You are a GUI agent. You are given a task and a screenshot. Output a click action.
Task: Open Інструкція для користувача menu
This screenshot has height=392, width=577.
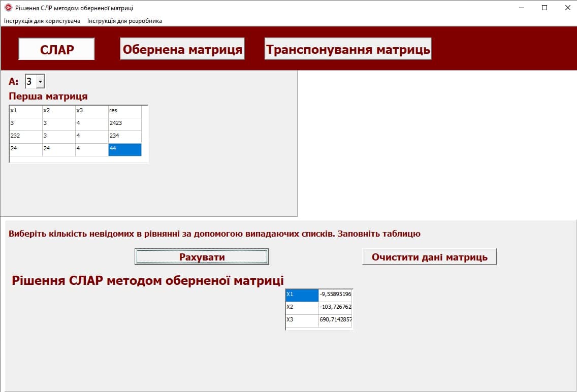tap(42, 21)
